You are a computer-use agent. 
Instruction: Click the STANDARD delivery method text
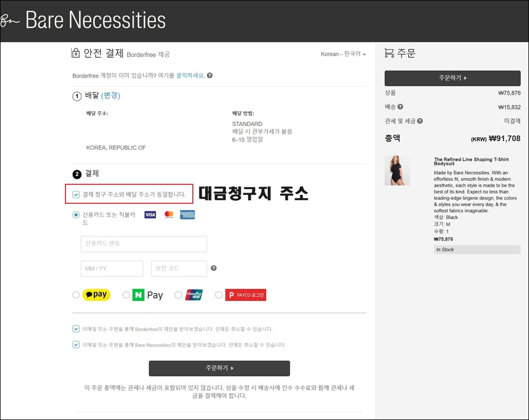247,124
